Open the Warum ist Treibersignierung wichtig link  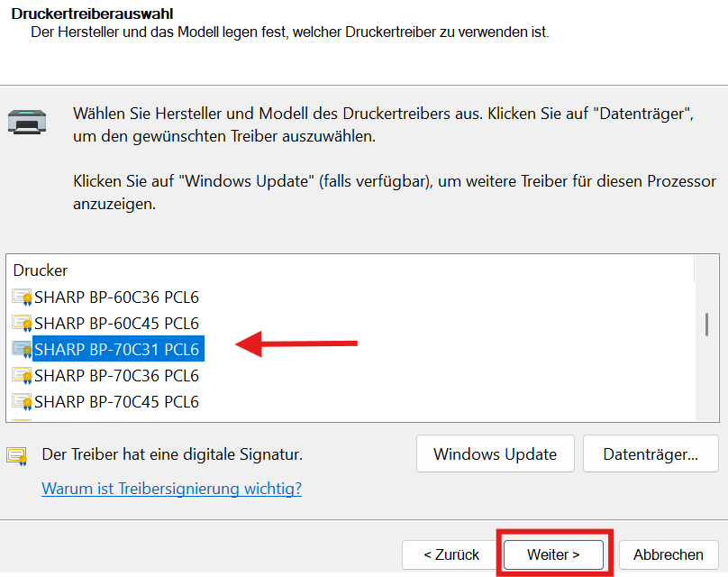click(172, 489)
